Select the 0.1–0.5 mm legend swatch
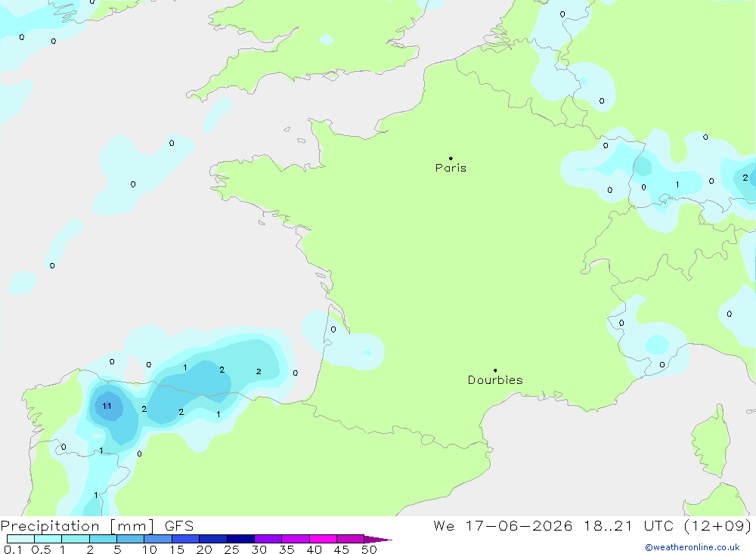This screenshot has width=756, height=554. tap(20, 539)
